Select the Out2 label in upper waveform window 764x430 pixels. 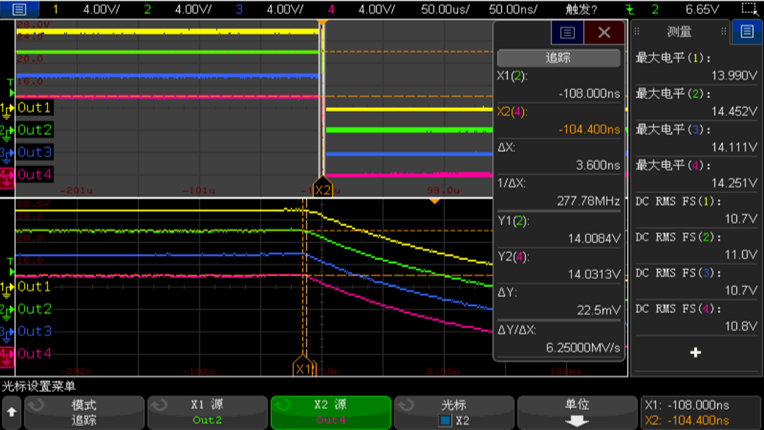pos(34,130)
